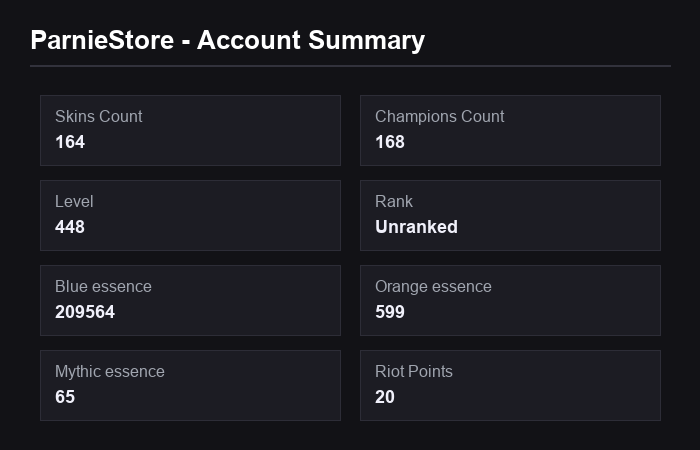Viewport: 700px width, 450px height.
Task: Click the level value 448
Action: [70, 227]
